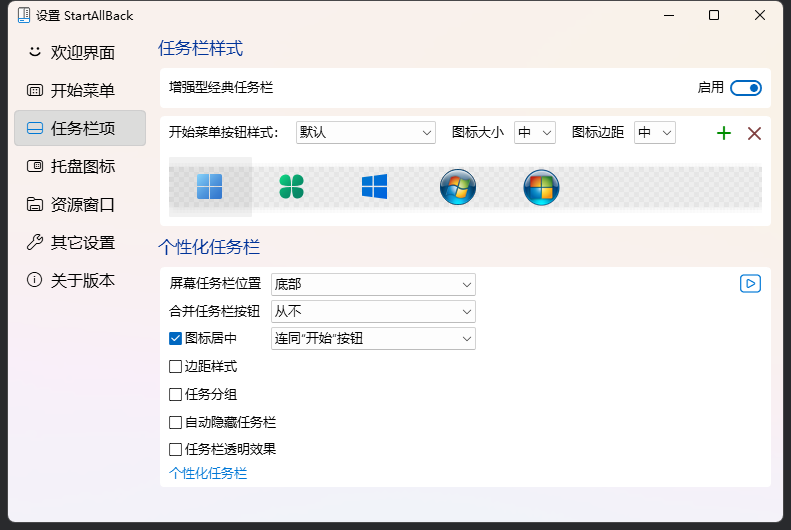Open the 屏幕任务栏位置 dropdown showing 底部

tap(373, 284)
